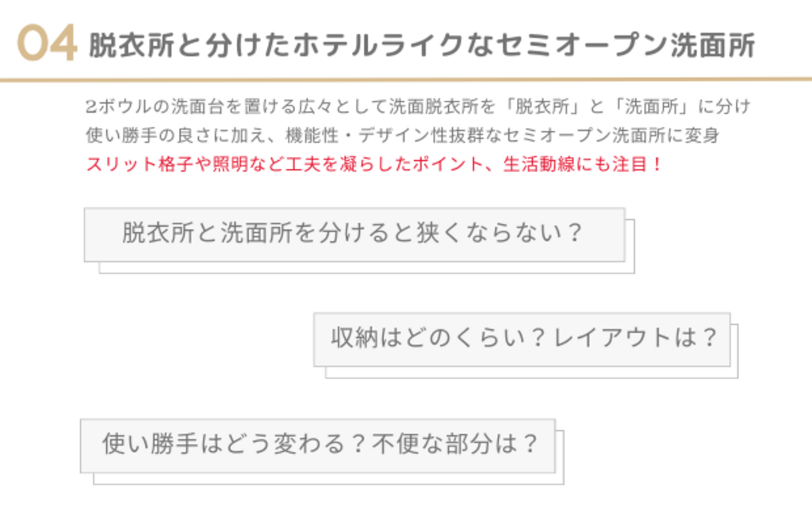Select the 使い勝手はどう変わる？不便な部分は？ button
812x506 pixels.
[317, 445]
